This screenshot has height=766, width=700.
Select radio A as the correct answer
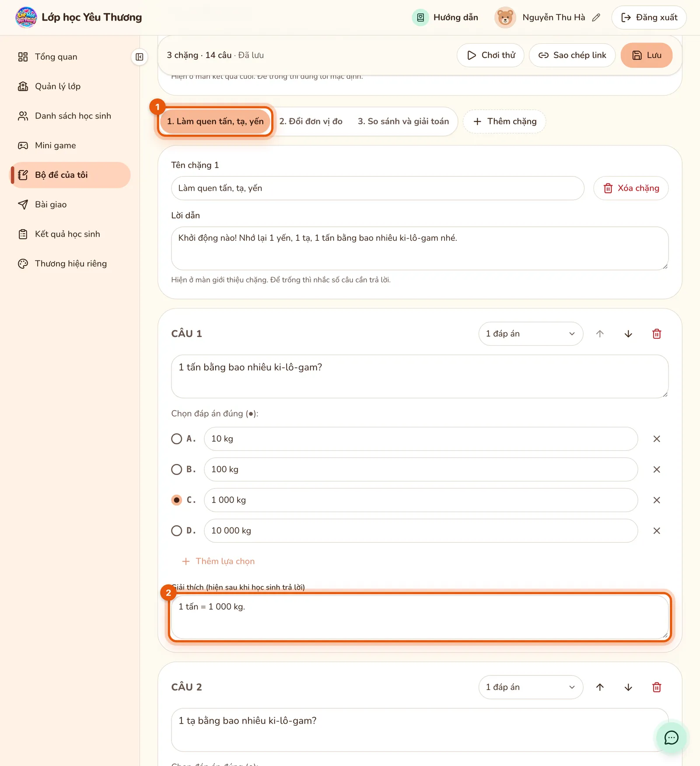click(176, 439)
